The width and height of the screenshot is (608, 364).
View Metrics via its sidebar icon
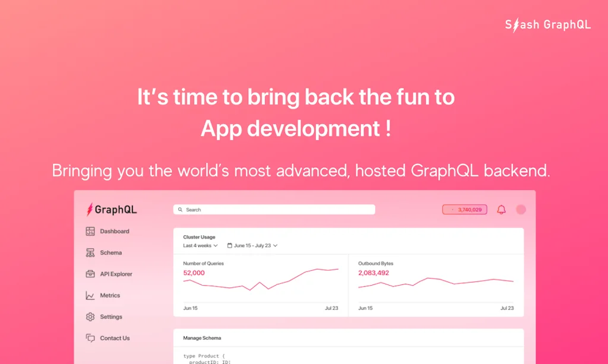pyautogui.click(x=90, y=295)
